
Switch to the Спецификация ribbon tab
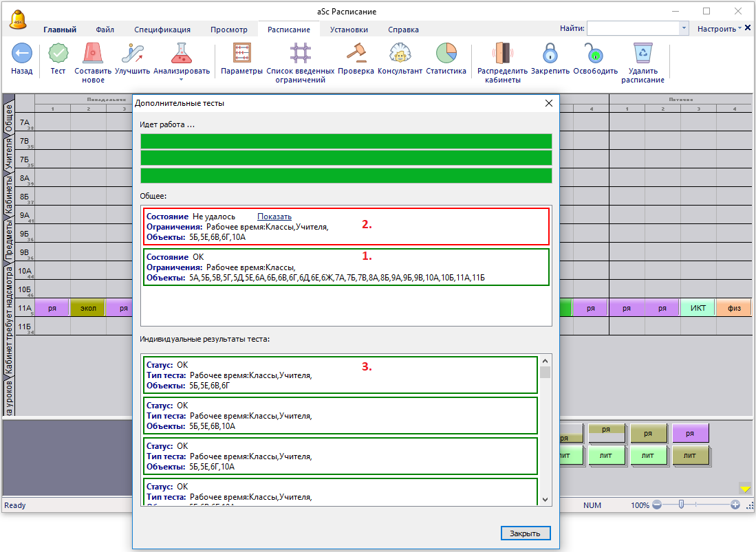tap(162, 30)
